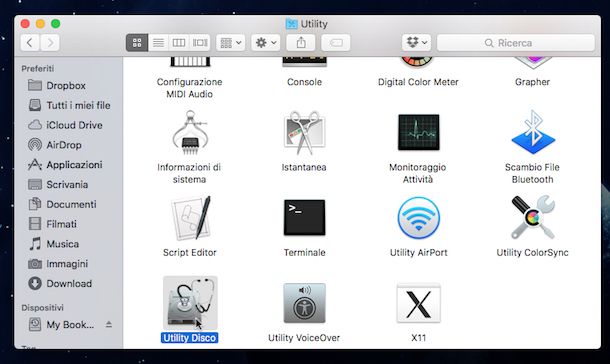Open the Dropbox toolbar dropdown
Viewport: 610px width, 364px height.
click(417, 42)
